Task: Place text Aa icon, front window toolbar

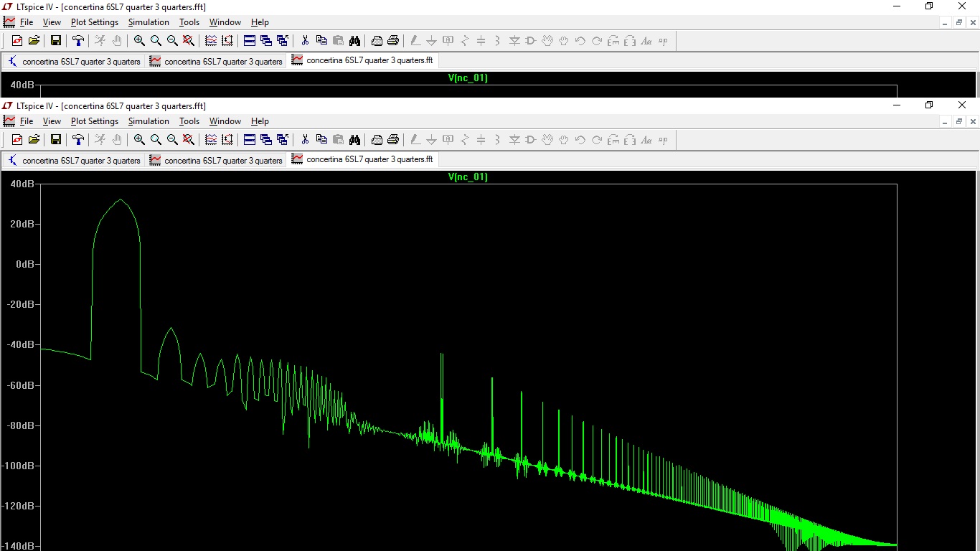Action: (x=646, y=140)
